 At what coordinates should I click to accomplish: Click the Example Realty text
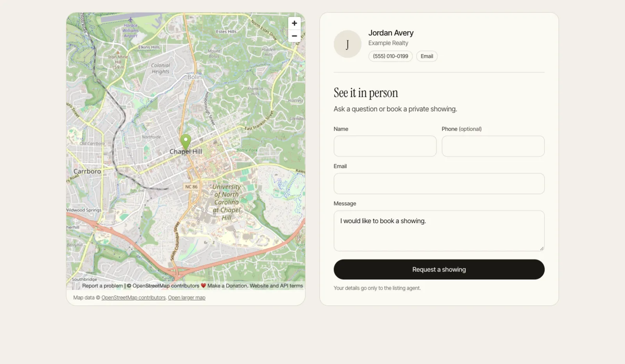tap(388, 43)
